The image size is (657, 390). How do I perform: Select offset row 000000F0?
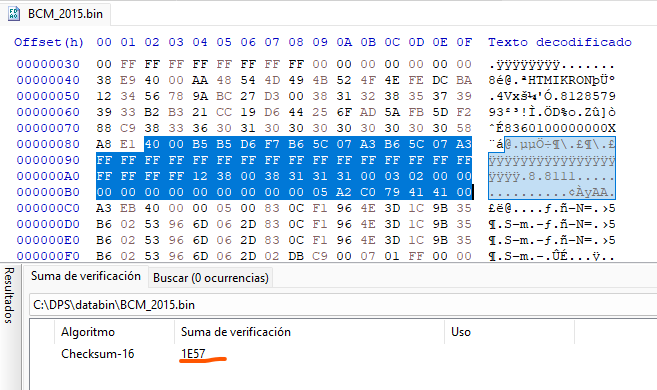pos(48,256)
